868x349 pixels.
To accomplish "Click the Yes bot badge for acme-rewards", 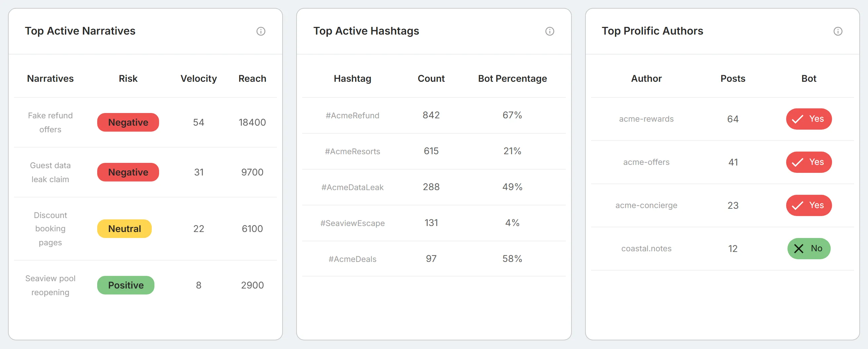I will pos(809,119).
